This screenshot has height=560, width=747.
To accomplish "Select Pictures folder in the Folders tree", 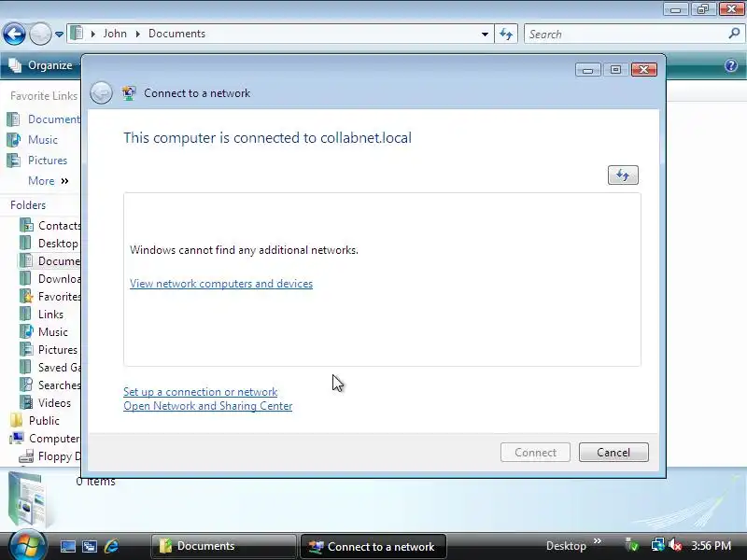I will pyautogui.click(x=49, y=349).
